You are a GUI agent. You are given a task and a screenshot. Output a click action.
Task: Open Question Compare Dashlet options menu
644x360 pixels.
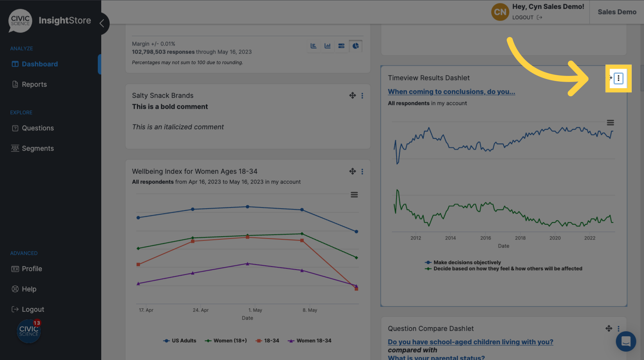pos(618,329)
